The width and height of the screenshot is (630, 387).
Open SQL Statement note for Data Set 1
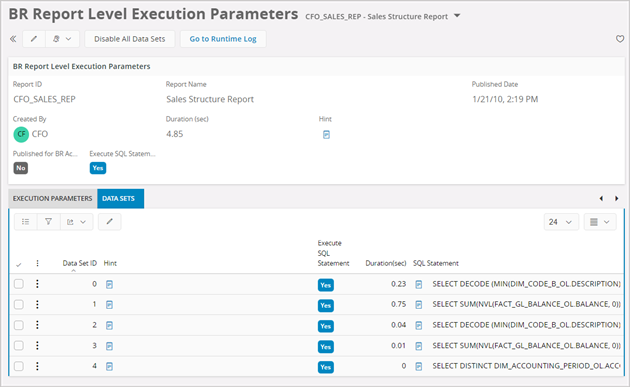click(419, 305)
